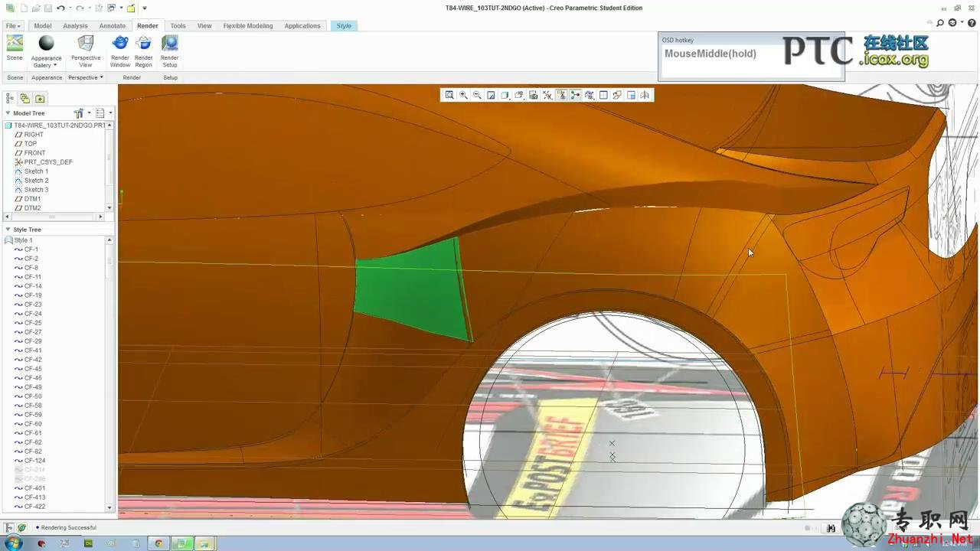The image size is (980, 551).
Task: Switch to the Tools tab
Action: click(178, 26)
